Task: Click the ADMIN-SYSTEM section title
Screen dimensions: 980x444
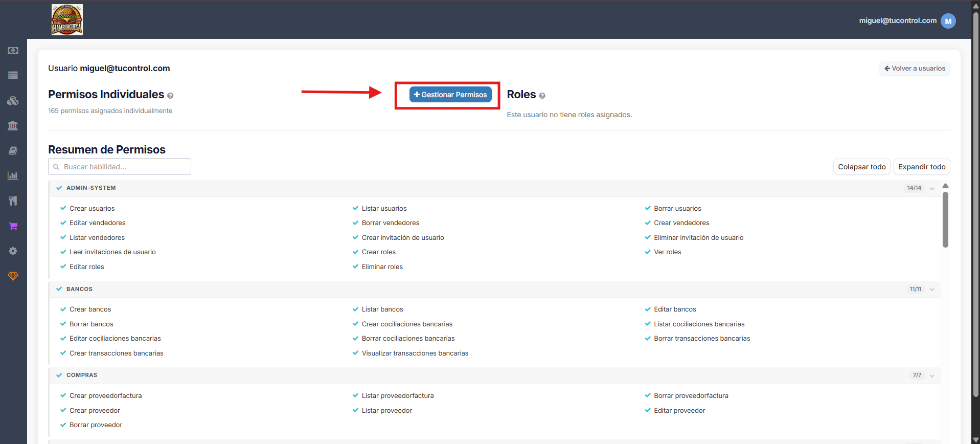Action: click(91, 188)
